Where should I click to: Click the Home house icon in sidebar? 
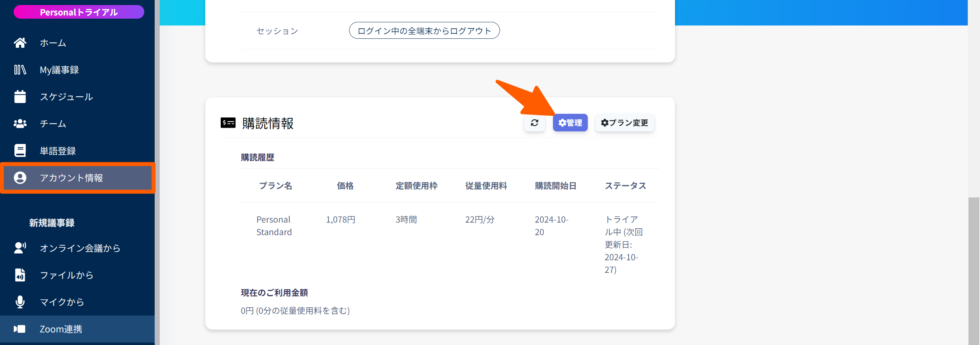[20, 43]
